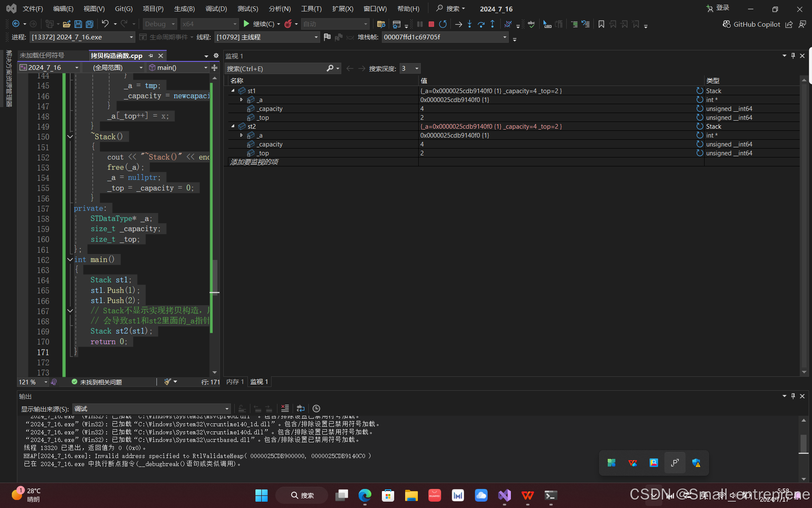Open the 文件(F) menu

tap(33, 9)
